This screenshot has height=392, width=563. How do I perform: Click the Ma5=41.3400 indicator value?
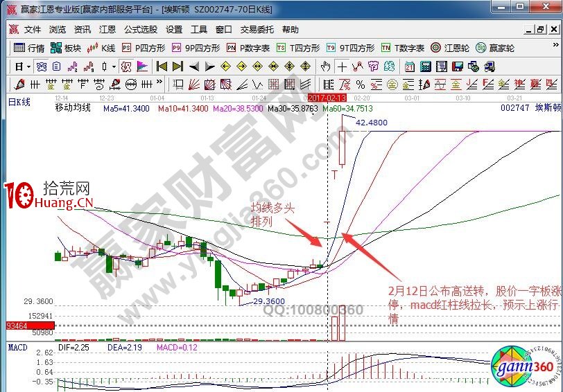[126, 109]
